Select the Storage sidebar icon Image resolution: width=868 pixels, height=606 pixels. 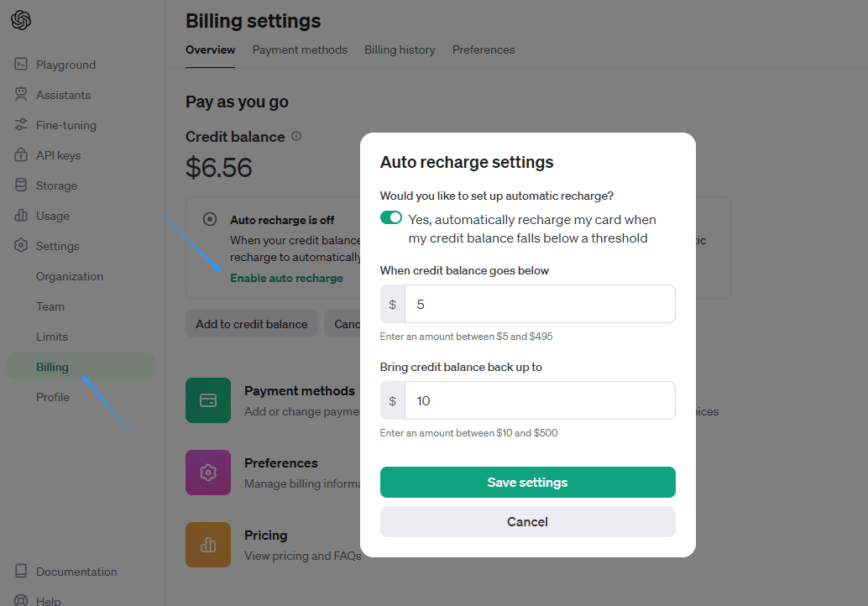[20, 185]
